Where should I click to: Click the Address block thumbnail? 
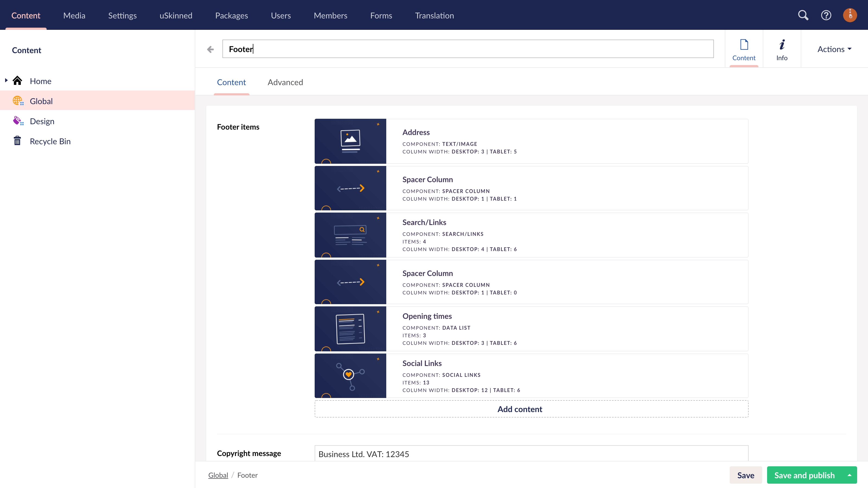[350, 141]
